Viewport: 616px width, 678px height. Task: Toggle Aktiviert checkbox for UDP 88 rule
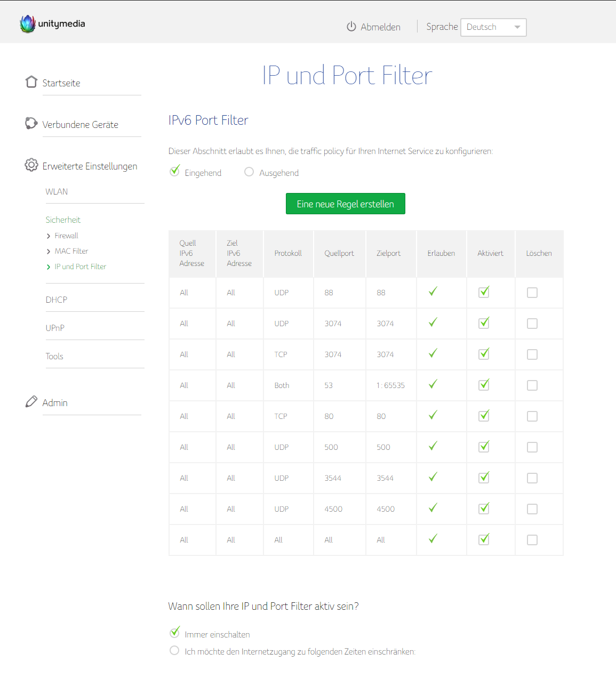tap(484, 292)
